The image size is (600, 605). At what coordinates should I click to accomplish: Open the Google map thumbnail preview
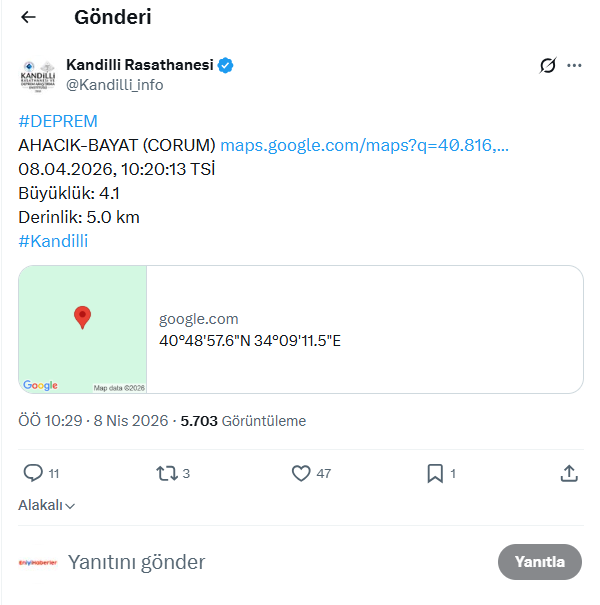pyautogui.click(x=83, y=329)
